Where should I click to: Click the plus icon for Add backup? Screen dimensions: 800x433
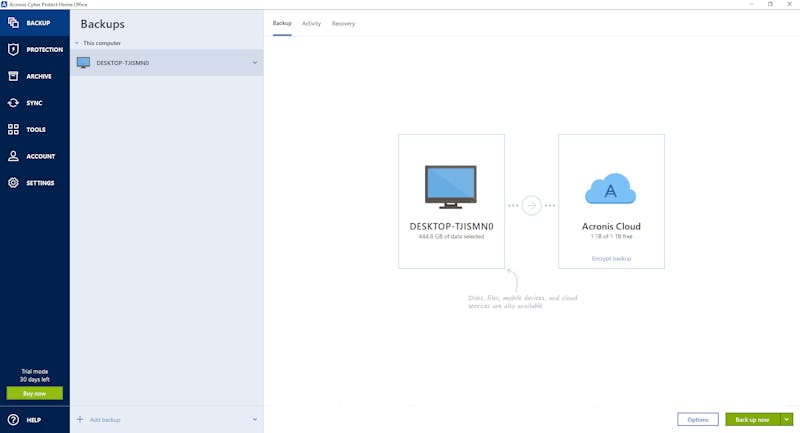pyautogui.click(x=80, y=419)
